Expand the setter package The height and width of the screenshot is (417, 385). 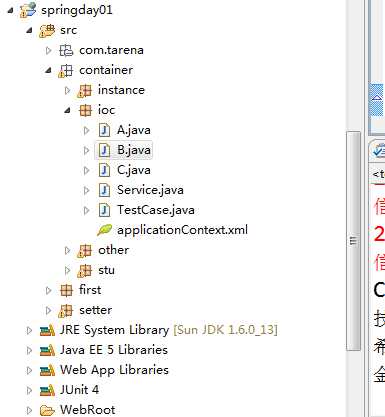(48, 310)
